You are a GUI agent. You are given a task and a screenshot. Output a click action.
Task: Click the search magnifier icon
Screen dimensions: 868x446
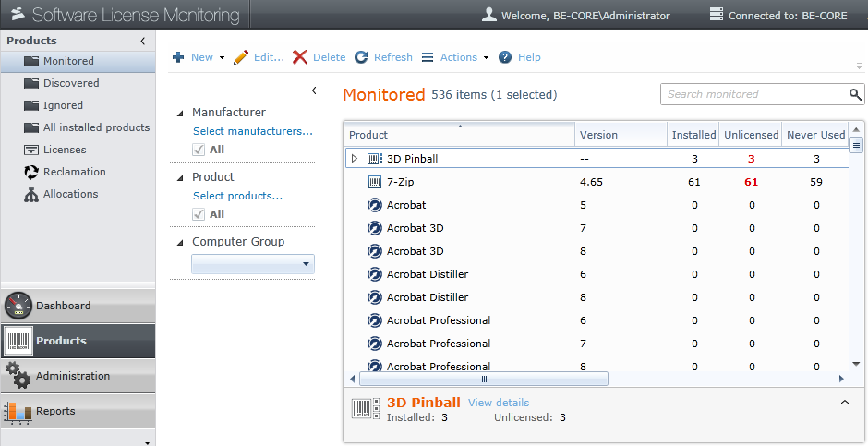(855, 94)
